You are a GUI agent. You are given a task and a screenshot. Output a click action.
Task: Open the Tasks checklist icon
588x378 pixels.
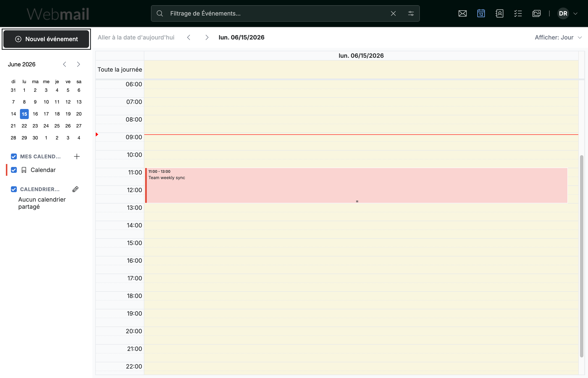click(x=518, y=13)
